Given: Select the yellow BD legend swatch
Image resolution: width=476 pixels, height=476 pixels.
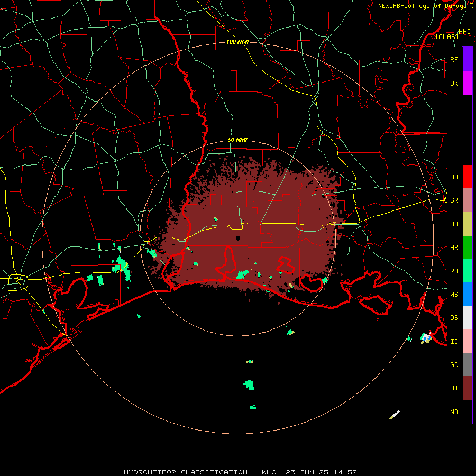Looking at the screenshot, I should click(467, 224).
